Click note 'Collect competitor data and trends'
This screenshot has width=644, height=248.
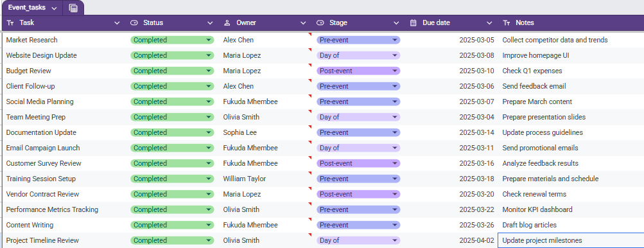click(x=555, y=40)
